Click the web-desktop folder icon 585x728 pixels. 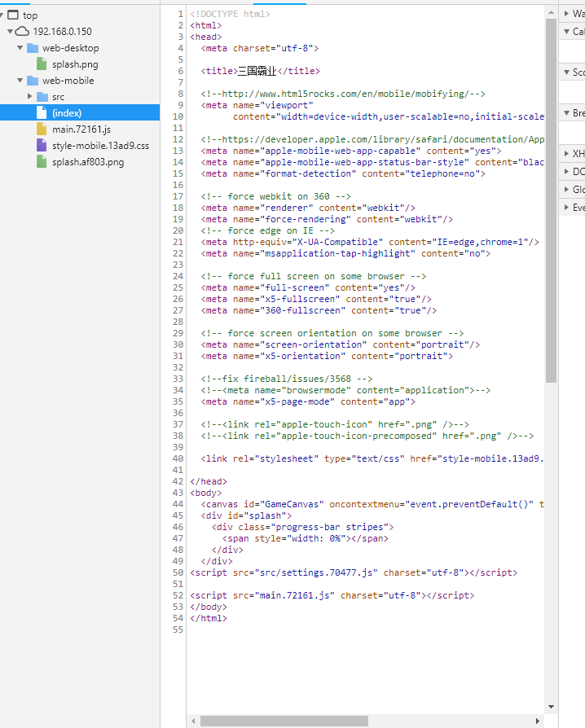pos(33,48)
